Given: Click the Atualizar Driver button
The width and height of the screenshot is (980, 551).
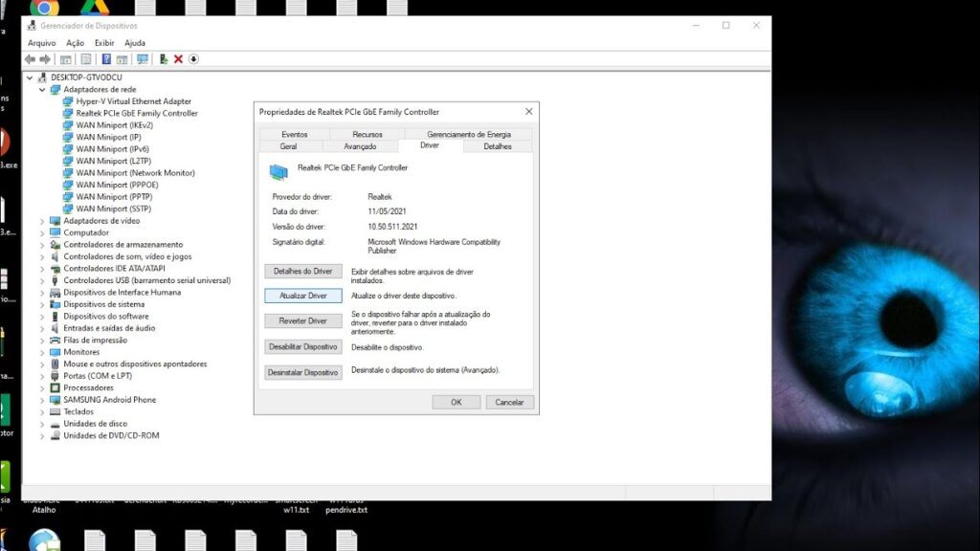Looking at the screenshot, I should (303, 296).
